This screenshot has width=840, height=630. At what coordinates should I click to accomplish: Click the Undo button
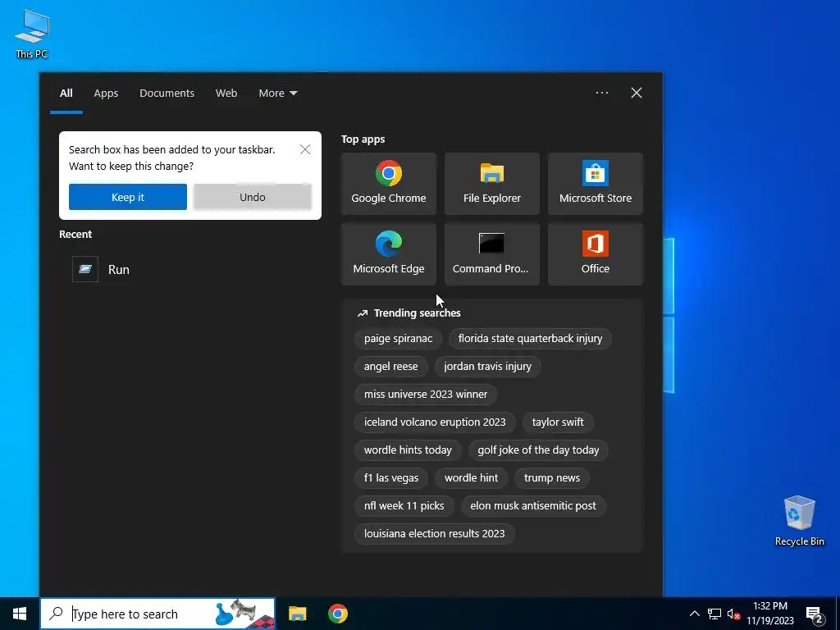253,197
